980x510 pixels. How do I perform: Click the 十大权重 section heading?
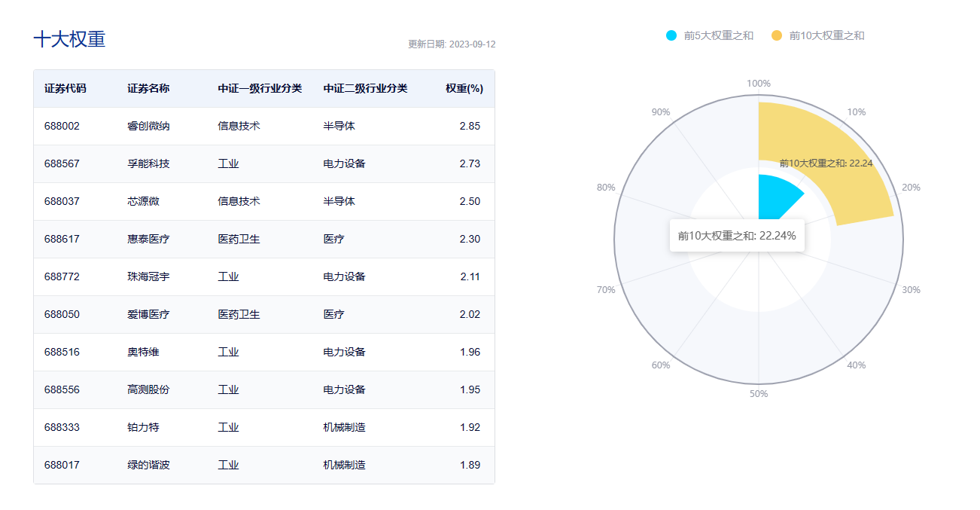(x=69, y=39)
